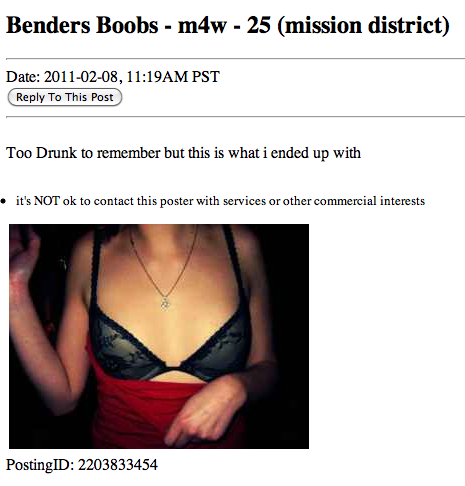
Task: Select the "mission district" location text in title
Action: point(364,25)
